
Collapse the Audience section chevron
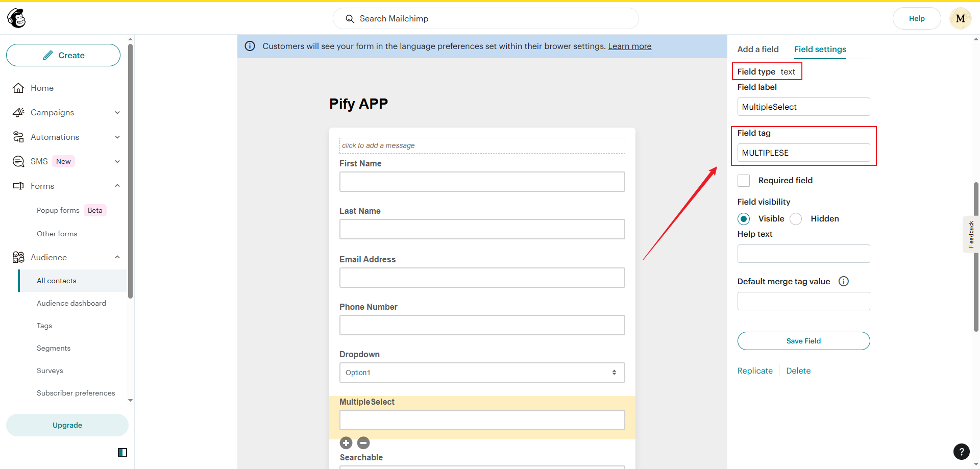point(117,257)
